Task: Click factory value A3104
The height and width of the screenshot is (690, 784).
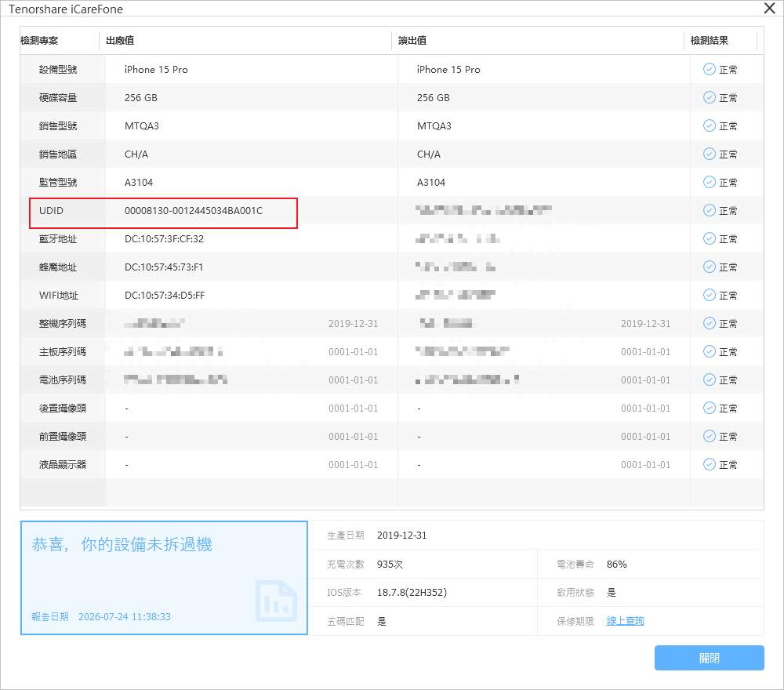Action: click(x=139, y=183)
